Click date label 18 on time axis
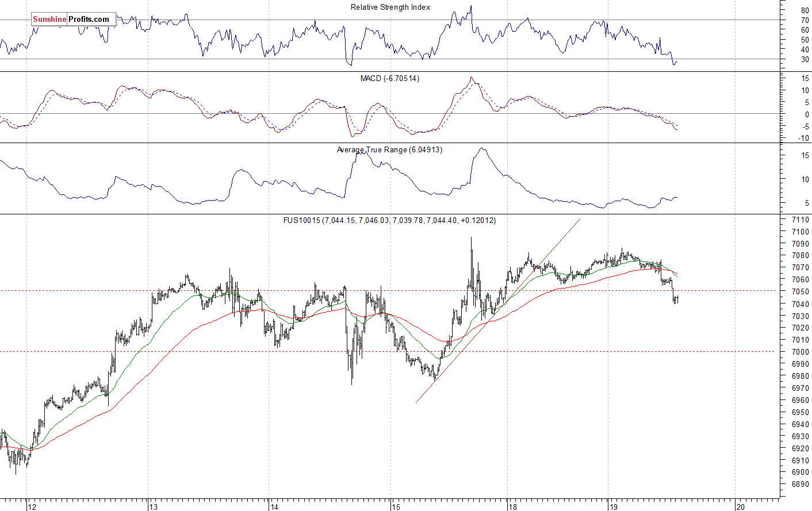The height and width of the screenshot is (511, 812). tap(512, 506)
